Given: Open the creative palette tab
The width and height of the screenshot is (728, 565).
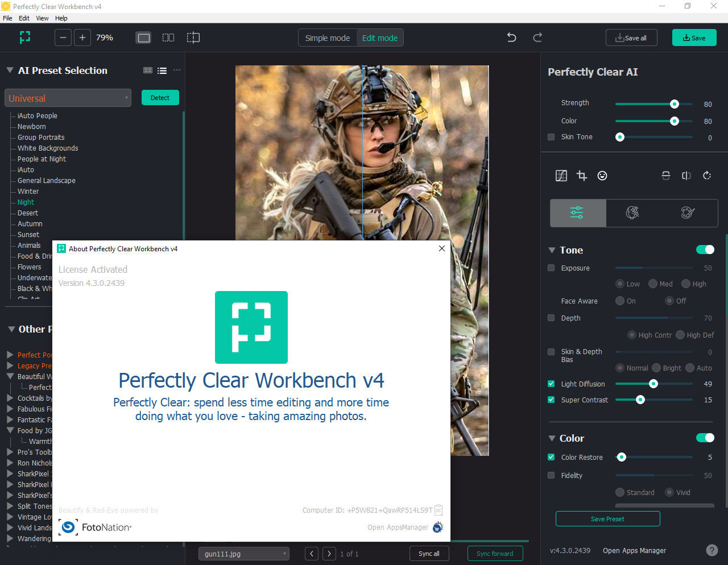Looking at the screenshot, I should (688, 213).
